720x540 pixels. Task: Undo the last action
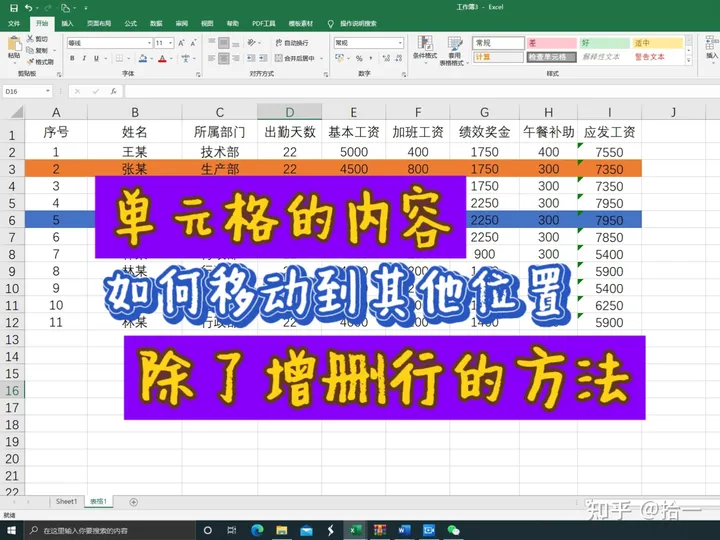pyautogui.click(x=29, y=8)
